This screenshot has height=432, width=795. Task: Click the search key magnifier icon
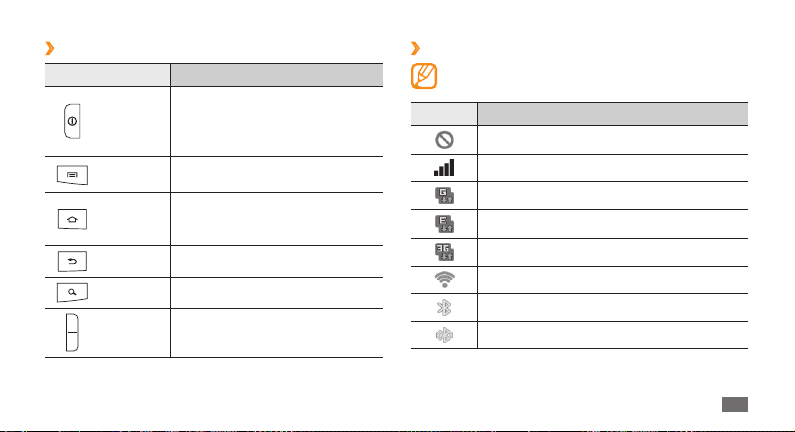(72, 292)
